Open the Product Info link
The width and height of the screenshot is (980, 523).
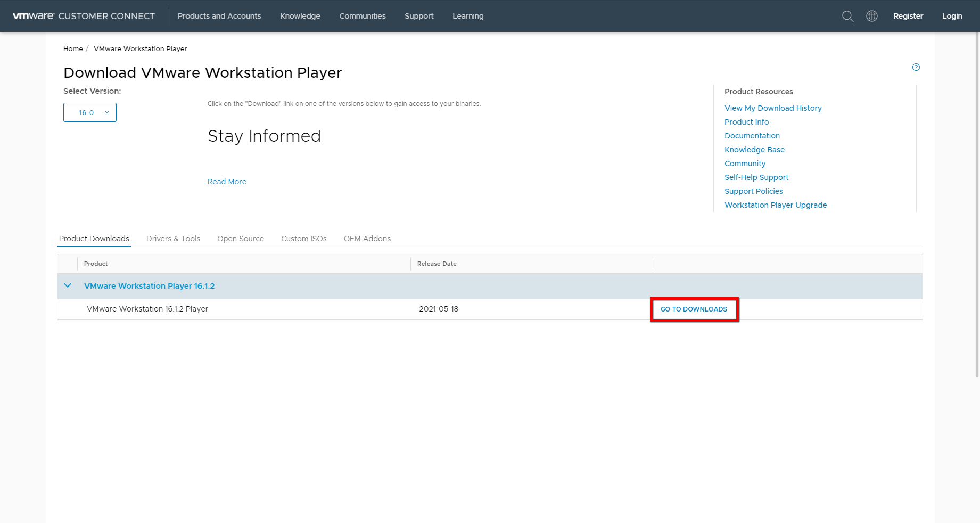point(746,122)
